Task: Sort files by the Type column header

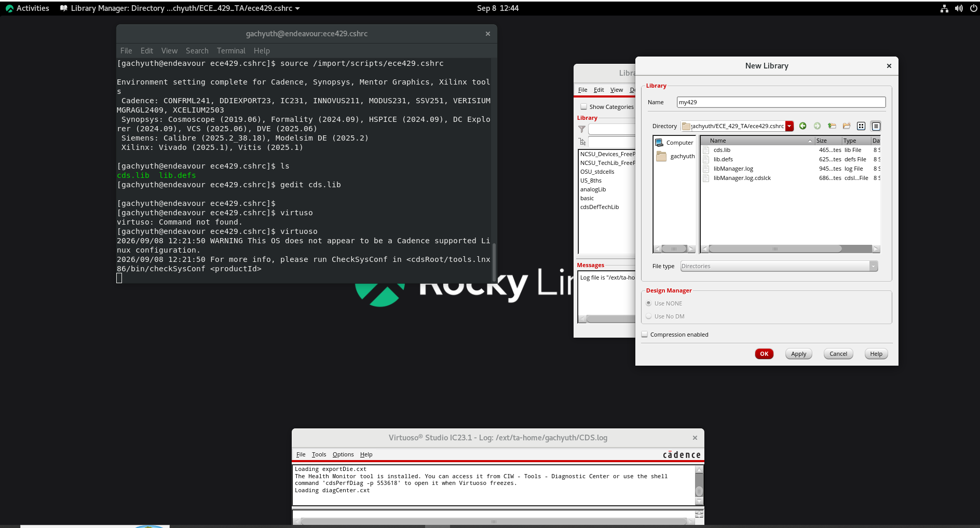Action: (856, 141)
